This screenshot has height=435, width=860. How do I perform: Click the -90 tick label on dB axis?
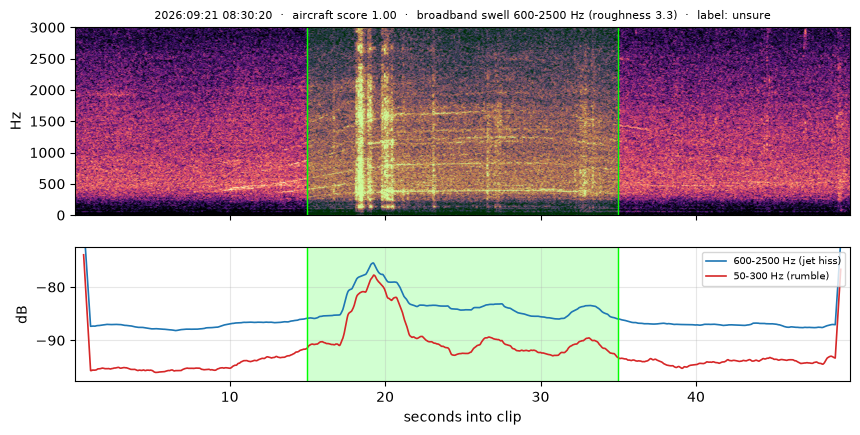point(52,341)
